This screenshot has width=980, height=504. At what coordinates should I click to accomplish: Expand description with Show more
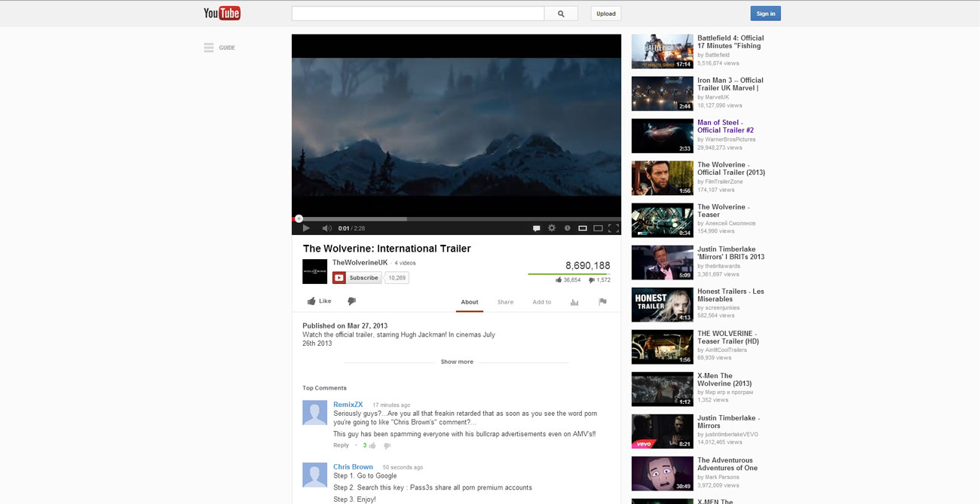[x=457, y=362]
